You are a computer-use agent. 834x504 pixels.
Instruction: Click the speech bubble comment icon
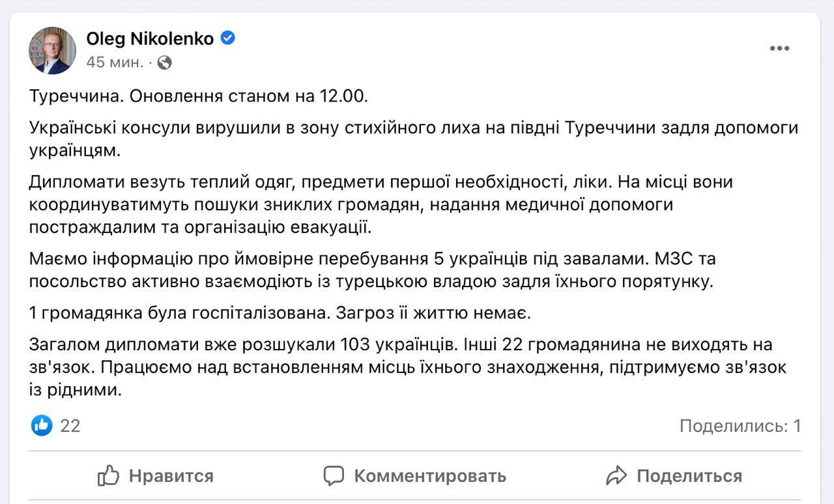coord(334,476)
